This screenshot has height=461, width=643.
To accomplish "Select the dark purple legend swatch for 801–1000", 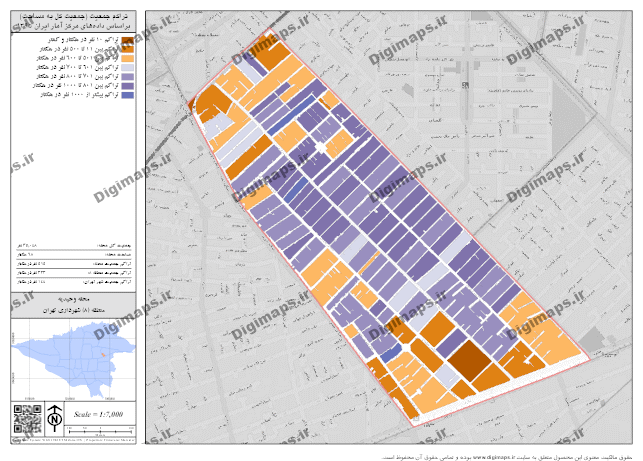I will (x=128, y=86).
